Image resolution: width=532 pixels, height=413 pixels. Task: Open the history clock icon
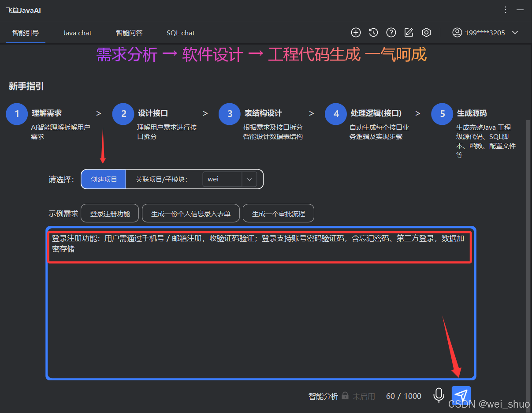tap(373, 32)
